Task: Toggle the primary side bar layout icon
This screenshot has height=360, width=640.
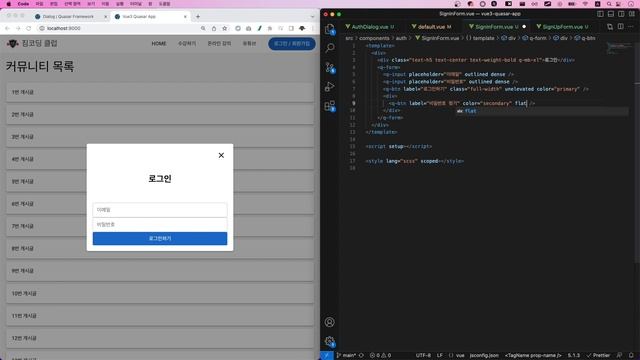Action: 600,14
